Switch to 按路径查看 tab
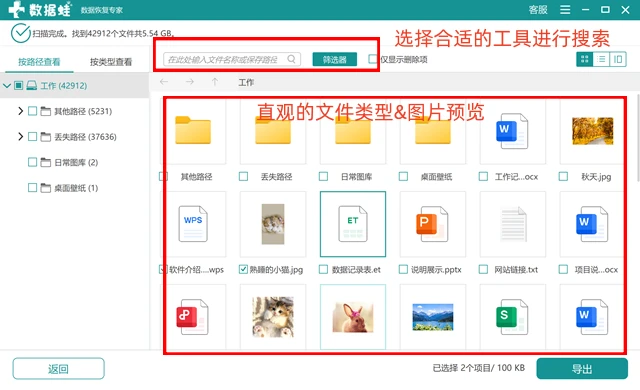This screenshot has height=390, width=640. [39, 62]
